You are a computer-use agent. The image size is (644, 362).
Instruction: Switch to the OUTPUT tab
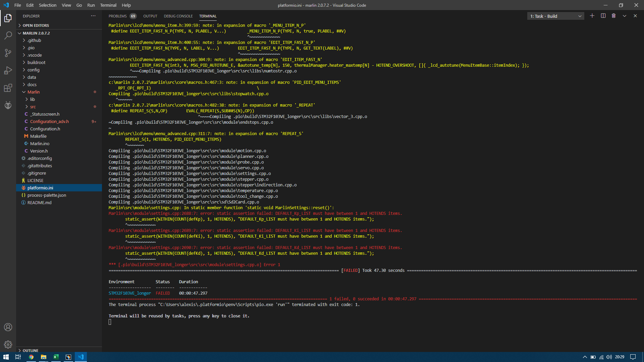click(x=150, y=16)
